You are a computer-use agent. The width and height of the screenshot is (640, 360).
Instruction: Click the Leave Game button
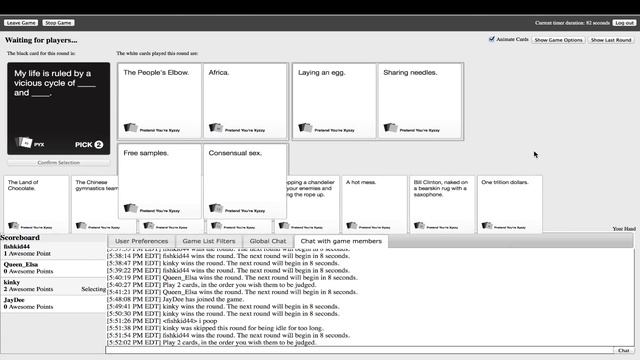click(x=21, y=23)
